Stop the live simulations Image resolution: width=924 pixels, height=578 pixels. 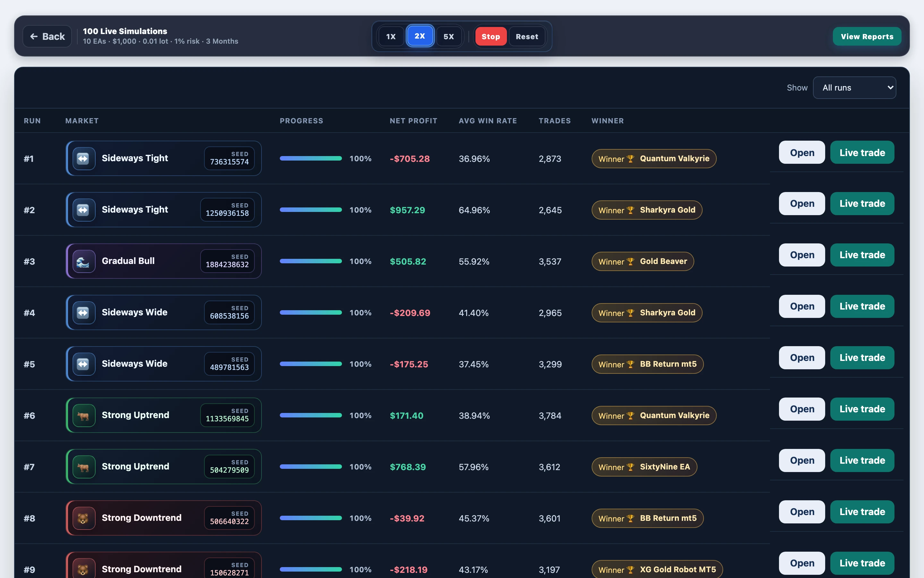click(491, 36)
